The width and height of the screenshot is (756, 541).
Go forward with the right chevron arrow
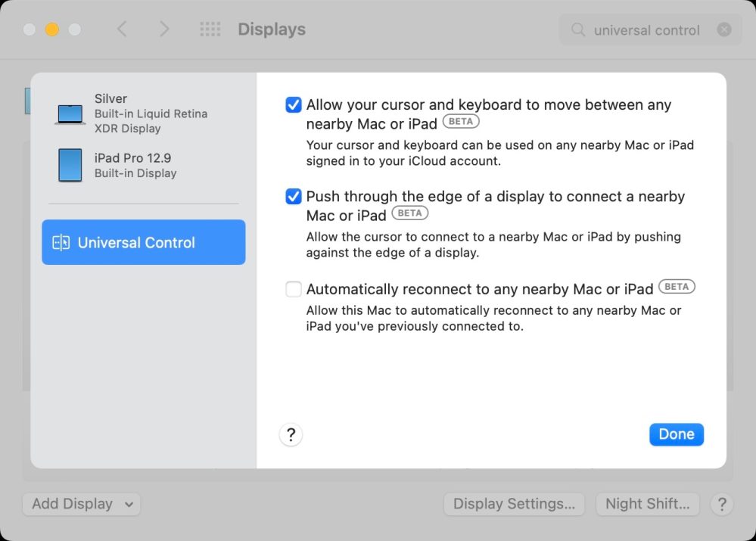pyautogui.click(x=164, y=30)
